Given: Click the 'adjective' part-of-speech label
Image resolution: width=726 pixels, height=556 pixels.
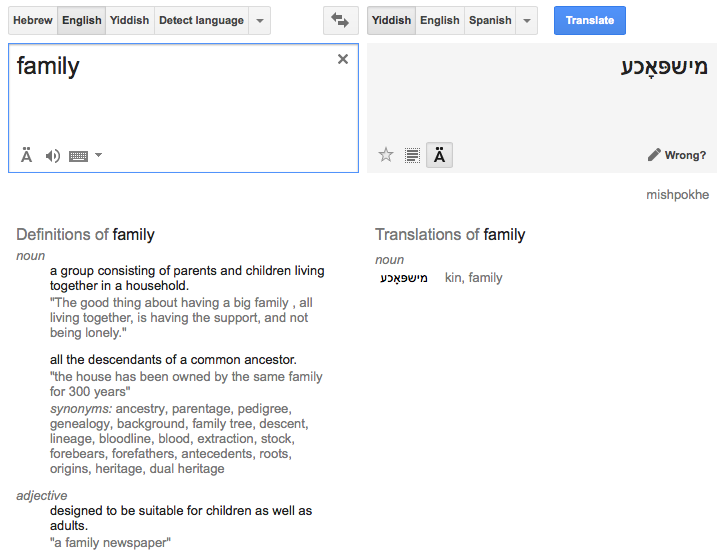Looking at the screenshot, I should (x=42, y=495).
